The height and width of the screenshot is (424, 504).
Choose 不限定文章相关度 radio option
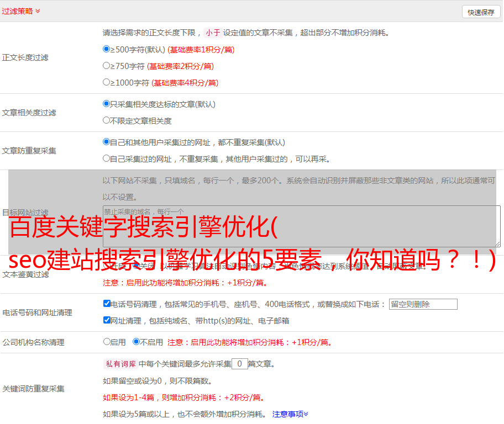pos(106,120)
